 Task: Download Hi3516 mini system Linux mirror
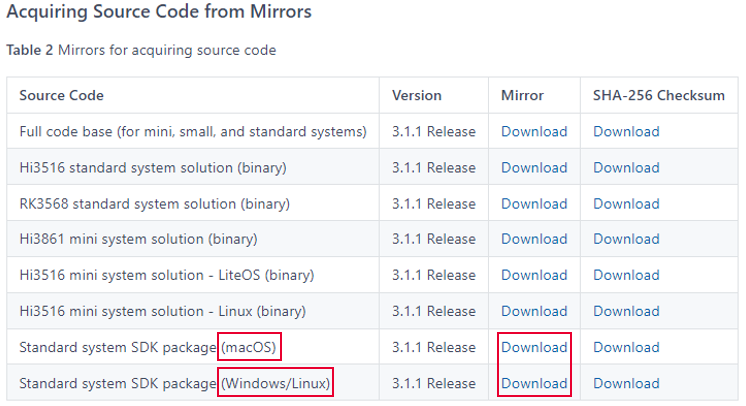pos(534,311)
